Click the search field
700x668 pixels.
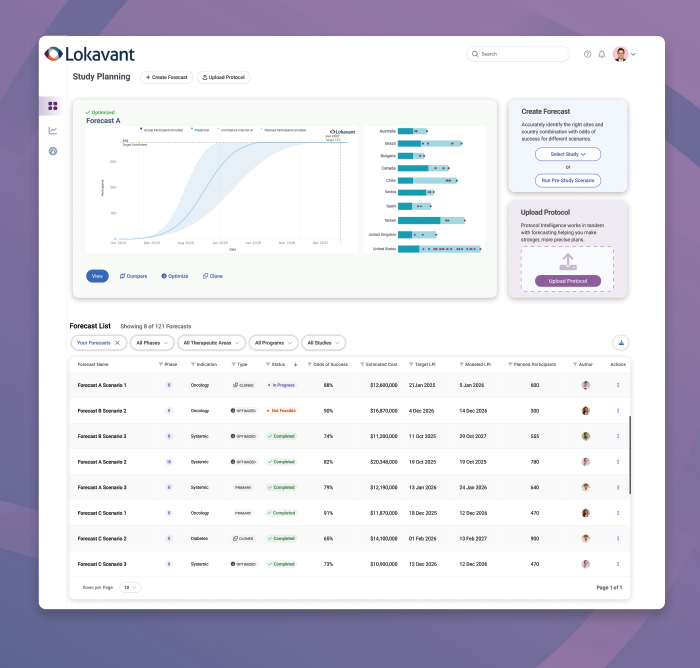(518, 54)
